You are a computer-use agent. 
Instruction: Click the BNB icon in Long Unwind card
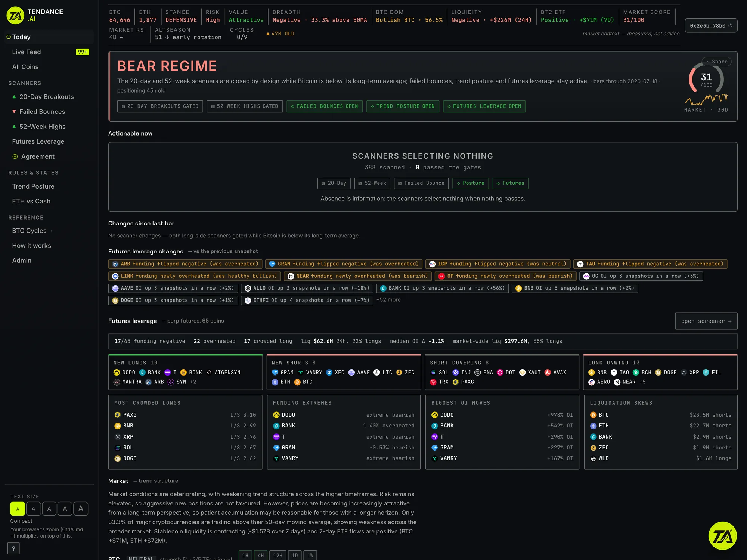(x=592, y=373)
